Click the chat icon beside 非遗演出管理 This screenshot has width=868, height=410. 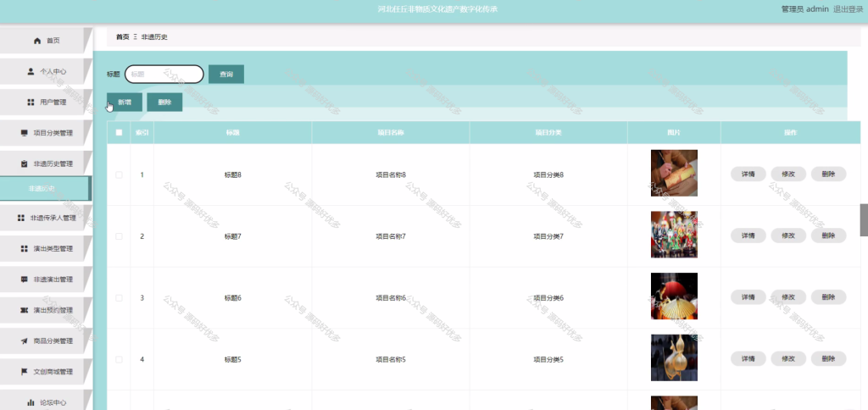coord(24,280)
